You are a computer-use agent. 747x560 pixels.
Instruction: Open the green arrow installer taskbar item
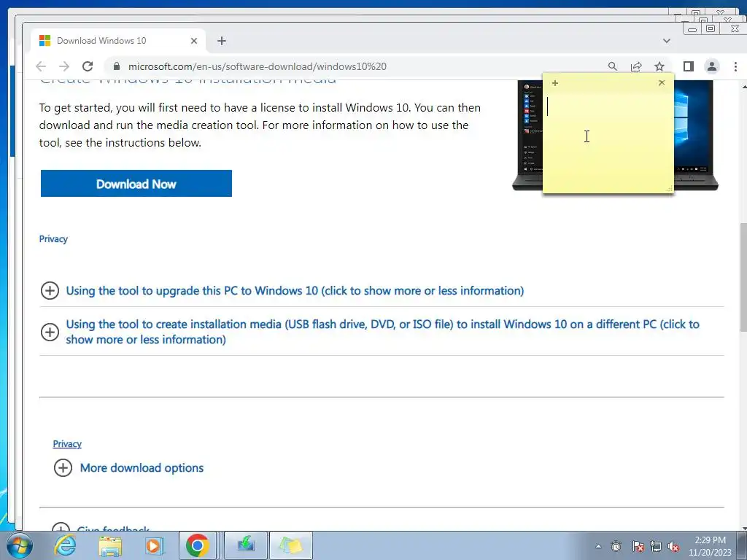246,545
